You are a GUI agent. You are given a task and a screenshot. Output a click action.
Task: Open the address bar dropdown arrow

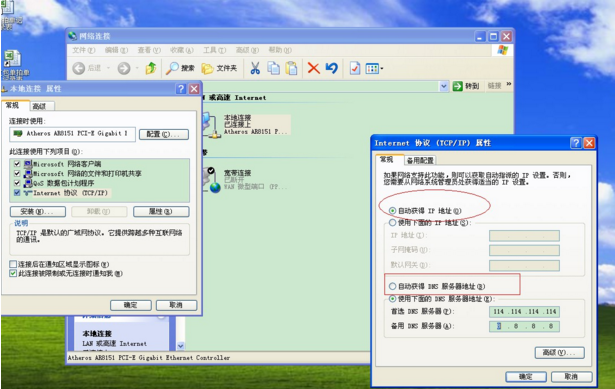click(444, 86)
